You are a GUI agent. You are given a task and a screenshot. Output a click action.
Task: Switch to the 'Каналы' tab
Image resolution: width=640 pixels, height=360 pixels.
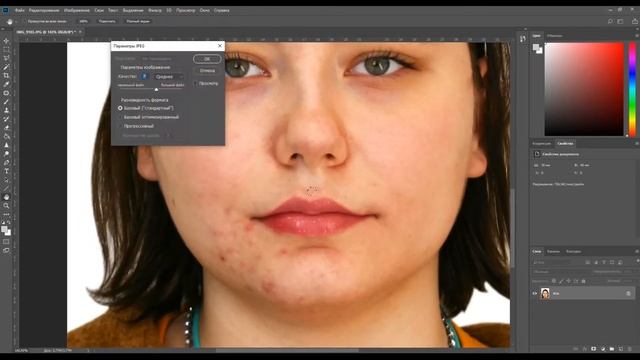click(553, 251)
